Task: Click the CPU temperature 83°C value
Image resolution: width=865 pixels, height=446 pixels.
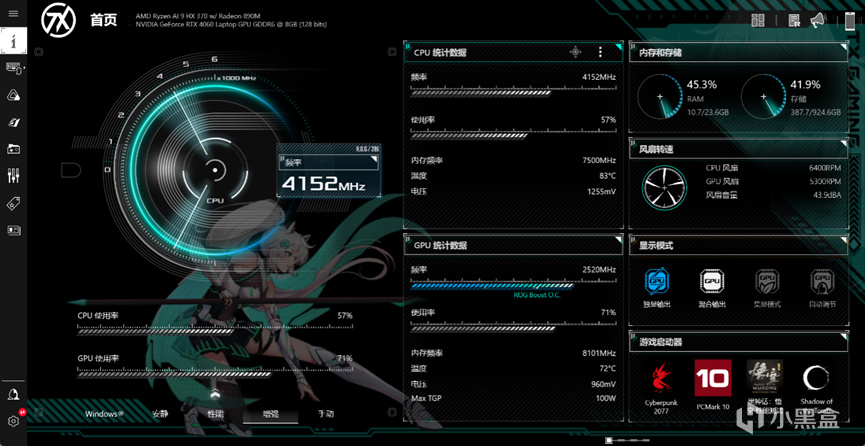Action: coord(607,176)
